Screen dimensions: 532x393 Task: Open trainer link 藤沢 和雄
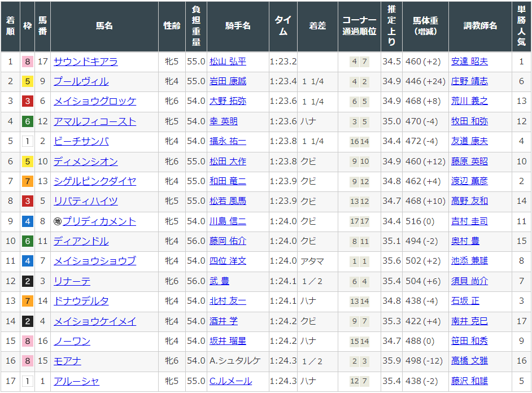[x=469, y=382]
